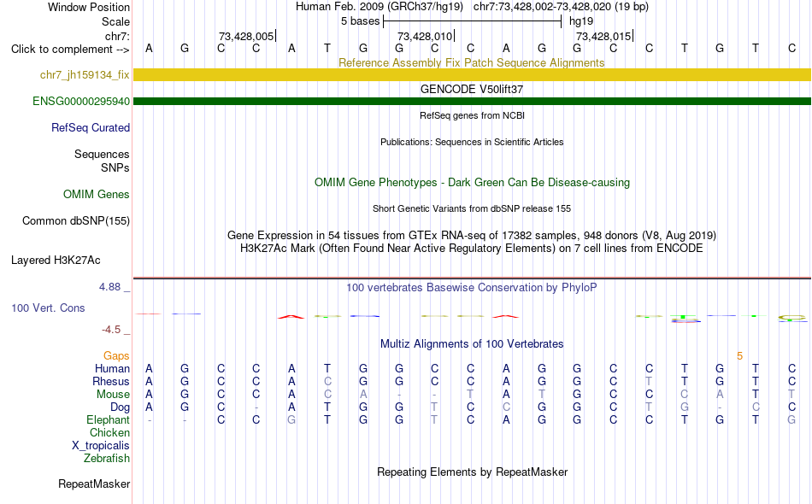The image size is (812, 504).
Task: Open the ENSG00000295940 gene label
Action: (x=81, y=101)
